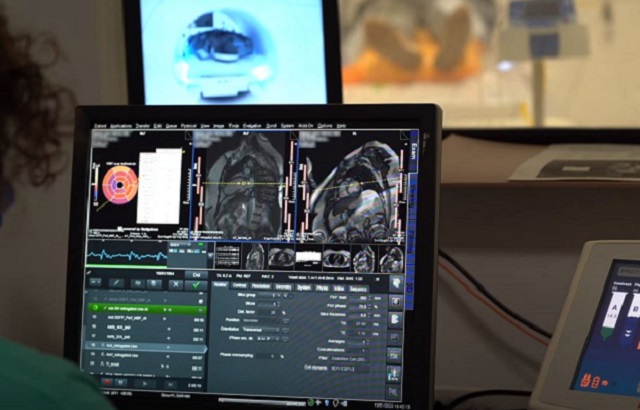The height and width of the screenshot is (410, 640).
Task: Click the Averages stepper arrows
Action: (369, 342)
